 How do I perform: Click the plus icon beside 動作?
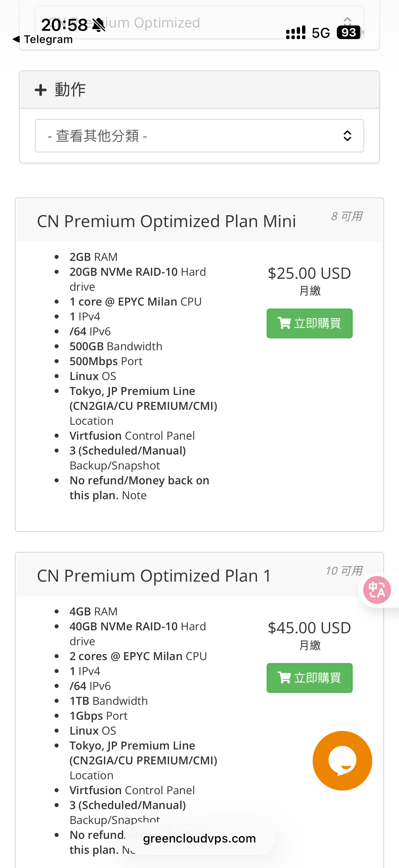coord(41,90)
